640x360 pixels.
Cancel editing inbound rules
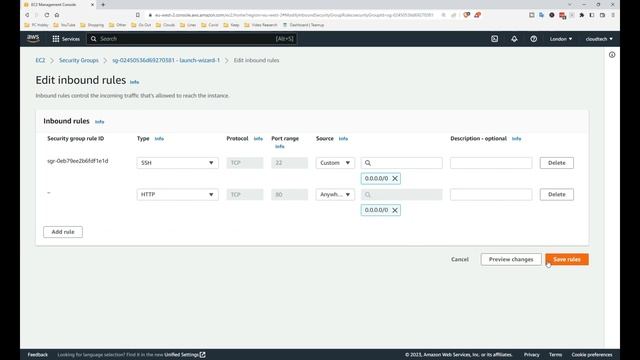click(460, 260)
